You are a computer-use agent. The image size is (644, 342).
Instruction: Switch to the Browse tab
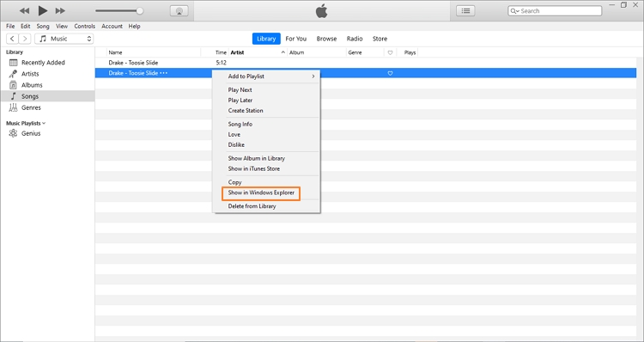tap(326, 39)
